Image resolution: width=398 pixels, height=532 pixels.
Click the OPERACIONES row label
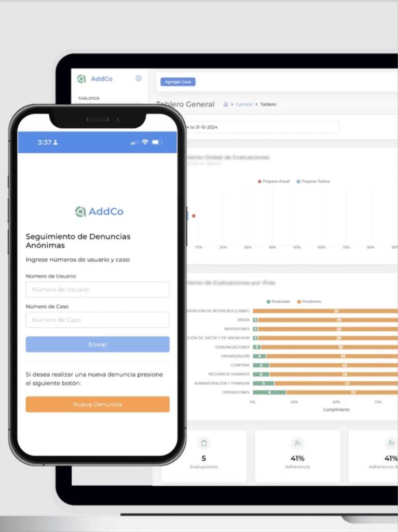point(236,393)
